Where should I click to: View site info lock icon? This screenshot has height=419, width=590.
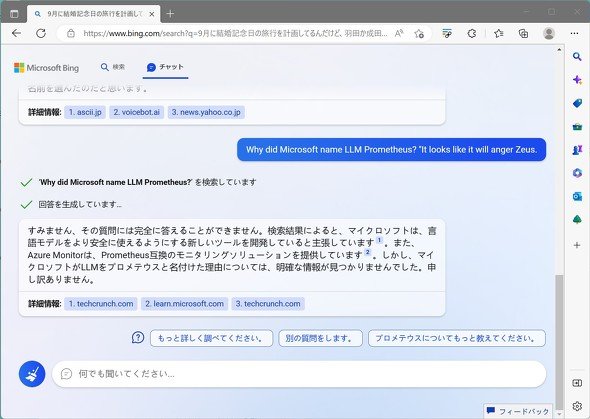tap(70, 33)
